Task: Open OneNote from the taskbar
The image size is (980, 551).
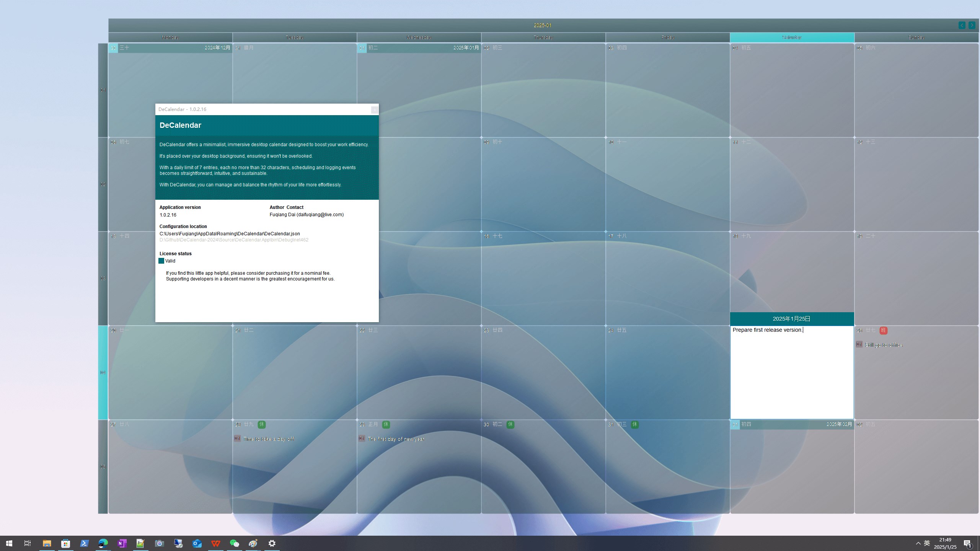Action: 122,543
